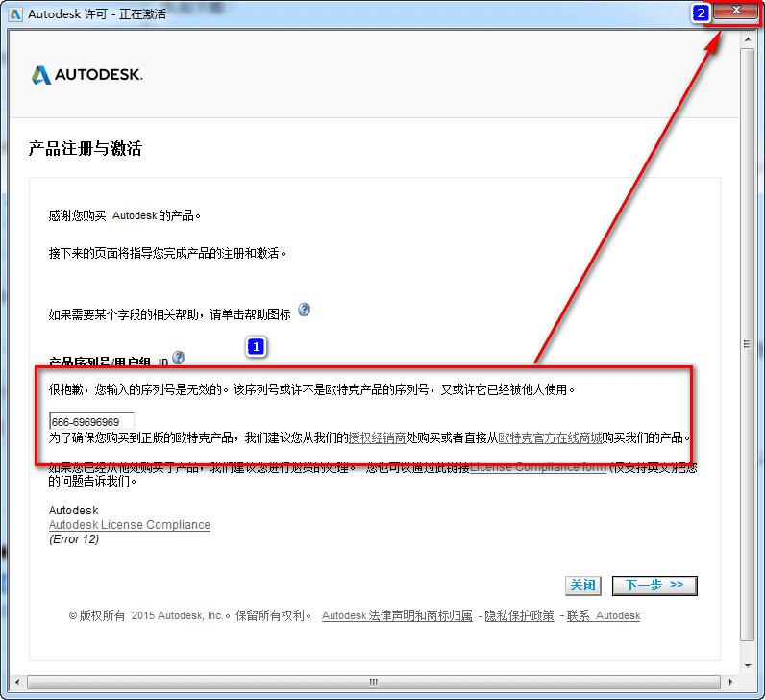Click the vertical scrollbar thumb
765x700 pixels.
(x=748, y=344)
